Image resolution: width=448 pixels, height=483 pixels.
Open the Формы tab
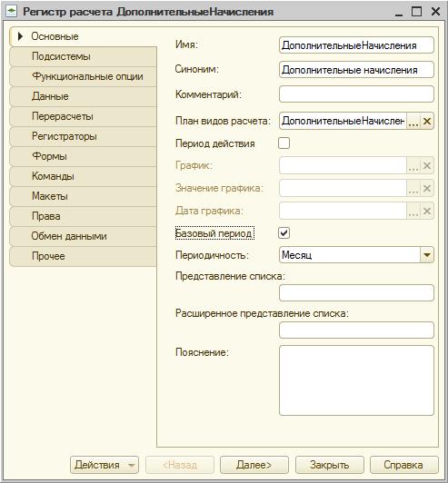[84, 156]
